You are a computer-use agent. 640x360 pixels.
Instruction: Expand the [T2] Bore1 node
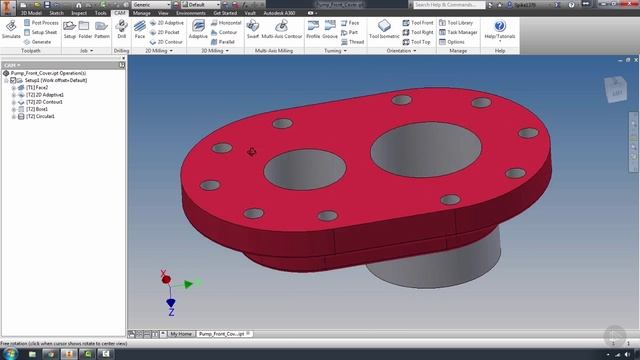tap(13, 109)
